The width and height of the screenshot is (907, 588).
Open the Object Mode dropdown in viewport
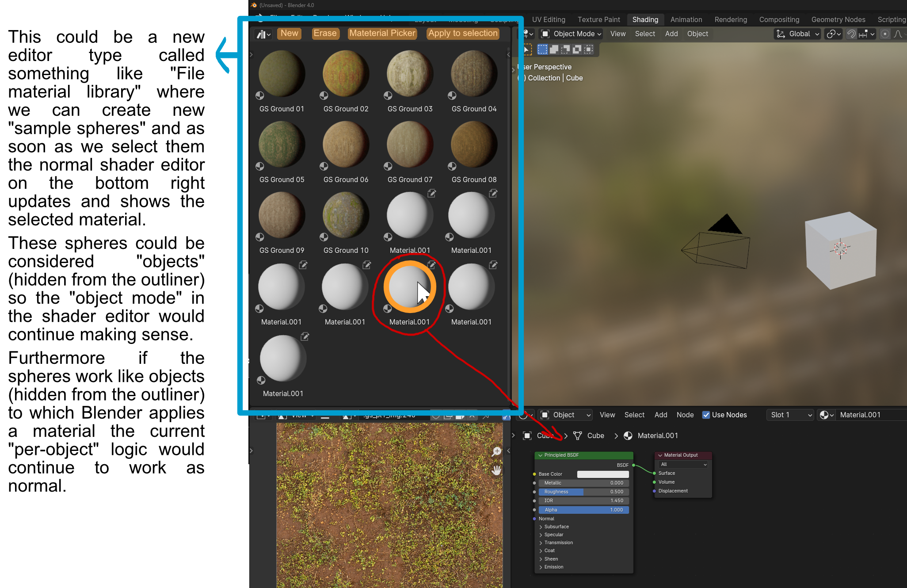click(571, 34)
